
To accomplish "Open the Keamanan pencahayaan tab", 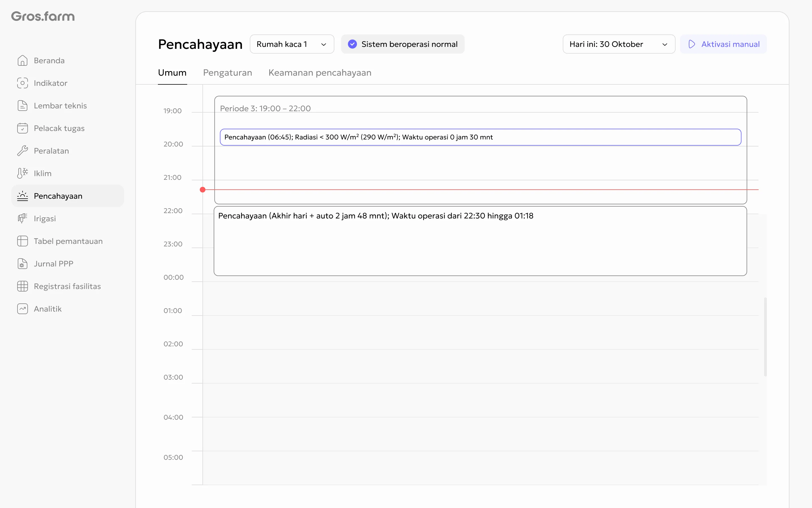I will (x=320, y=73).
